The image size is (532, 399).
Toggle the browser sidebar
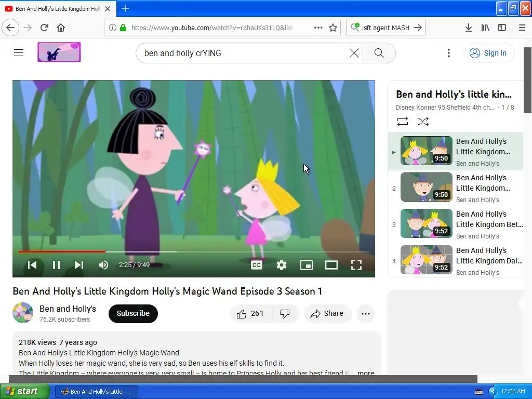(502, 28)
